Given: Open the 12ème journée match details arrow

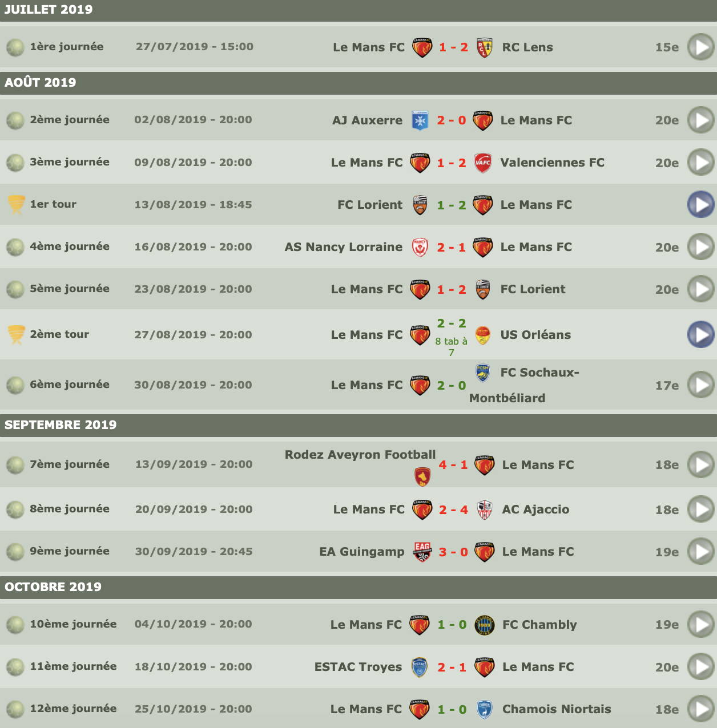Looking at the screenshot, I should [700, 709].
